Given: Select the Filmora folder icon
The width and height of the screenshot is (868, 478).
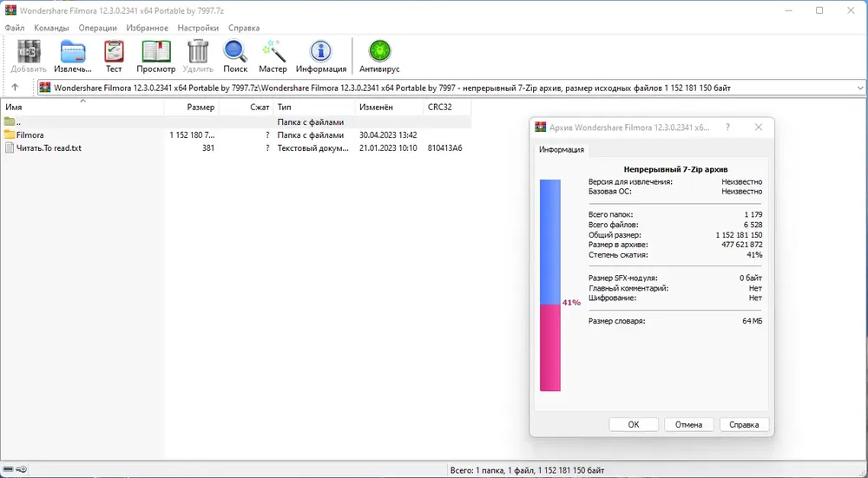Looking at the screenshot, I should 10,135.
